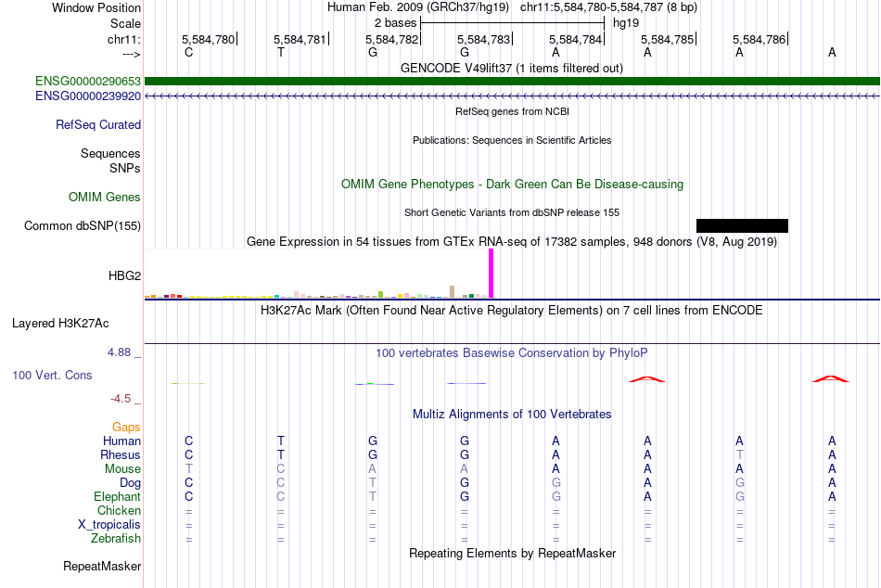
Task: Click the RepeatMasker track label
Action: coord(102,567)
